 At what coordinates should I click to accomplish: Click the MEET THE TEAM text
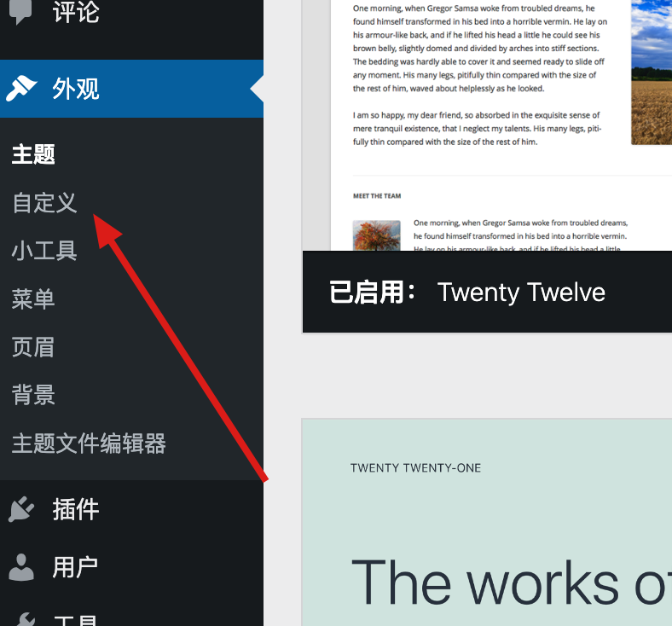point(377,196)
